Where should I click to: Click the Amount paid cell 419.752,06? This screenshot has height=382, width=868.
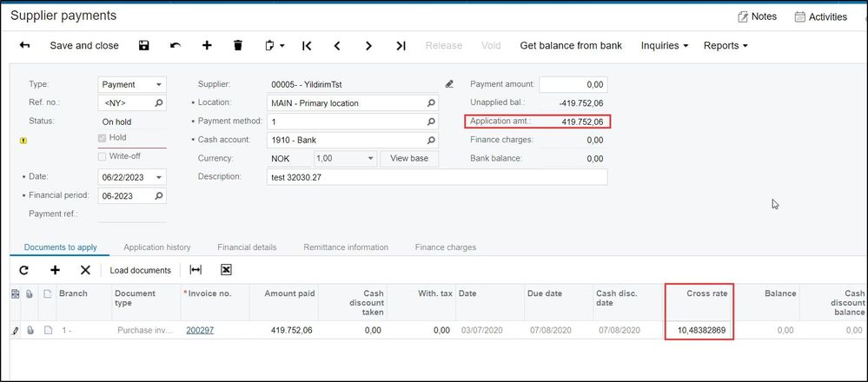(x=283, y=331)
